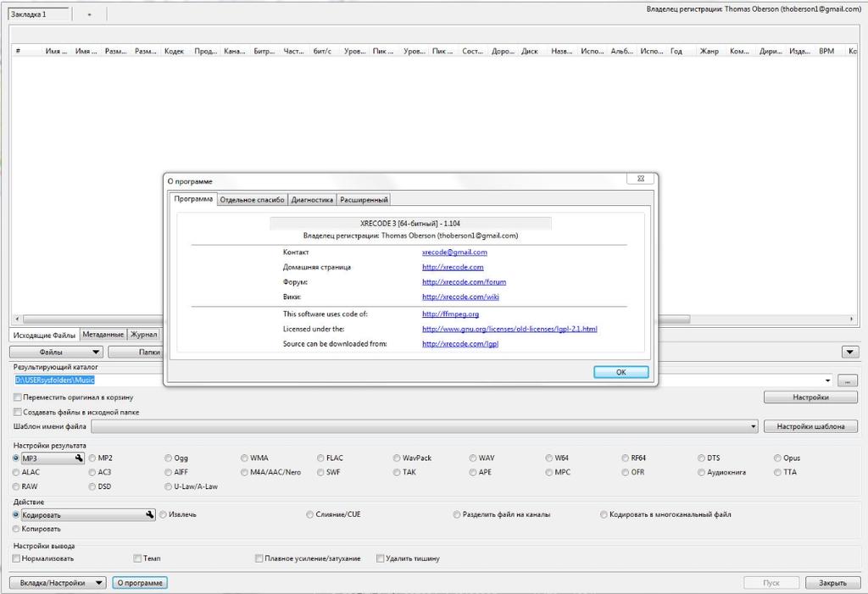Visit the http://xrecode.com/forum link
Image resolution: width=868 pixels, height=594 pixels.
[464, 282]
